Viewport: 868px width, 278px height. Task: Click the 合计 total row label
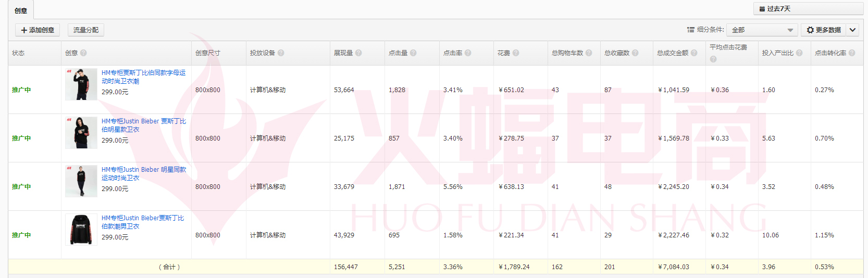[x=169, y=267]
